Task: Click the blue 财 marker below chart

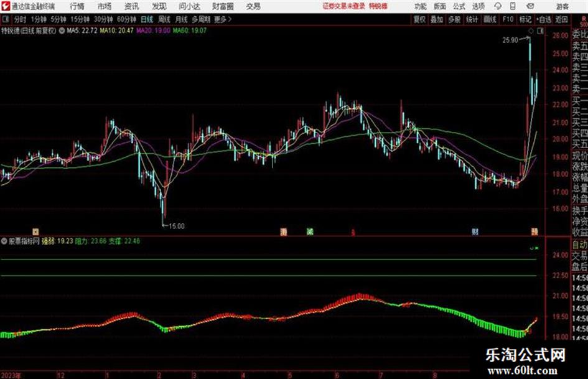Action: pos(475,232)
